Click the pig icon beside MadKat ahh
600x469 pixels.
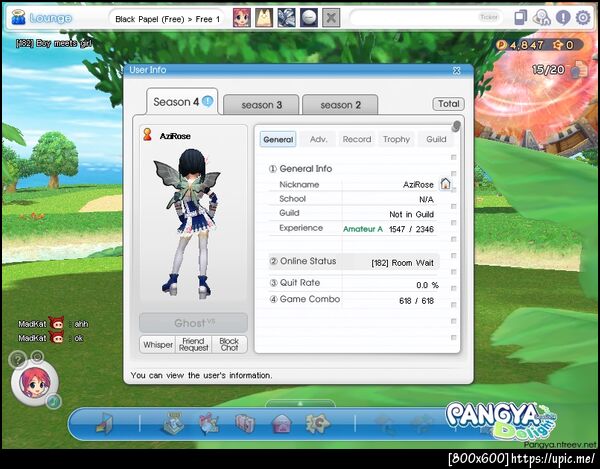click(x=57, y=324)
